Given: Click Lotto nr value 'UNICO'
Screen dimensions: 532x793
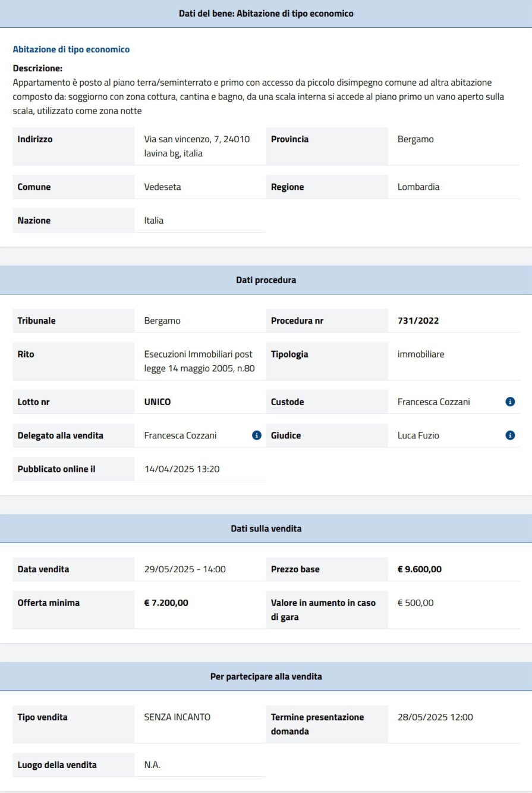Looking at the screenshot, I should (x=157, y=402).
